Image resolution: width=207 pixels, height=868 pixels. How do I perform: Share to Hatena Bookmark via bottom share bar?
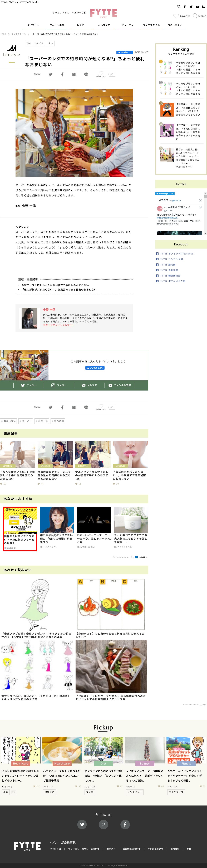coord(74,407)
